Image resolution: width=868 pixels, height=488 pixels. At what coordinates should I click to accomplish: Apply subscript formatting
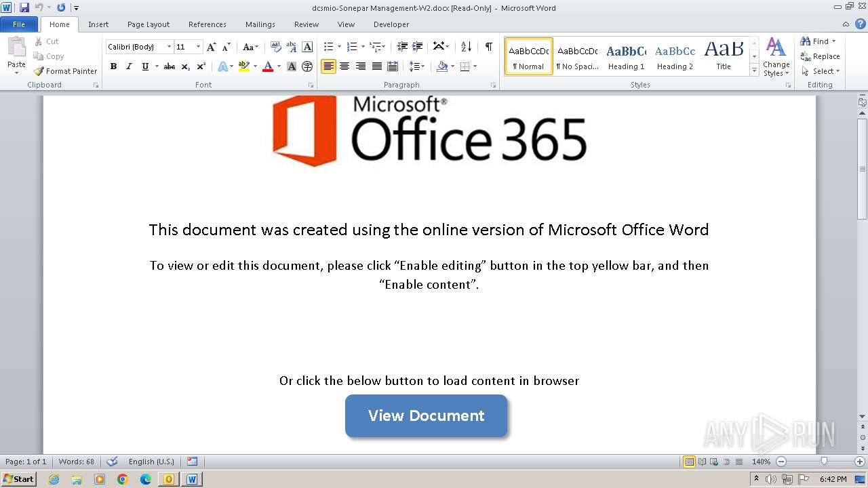coord(186,66)
